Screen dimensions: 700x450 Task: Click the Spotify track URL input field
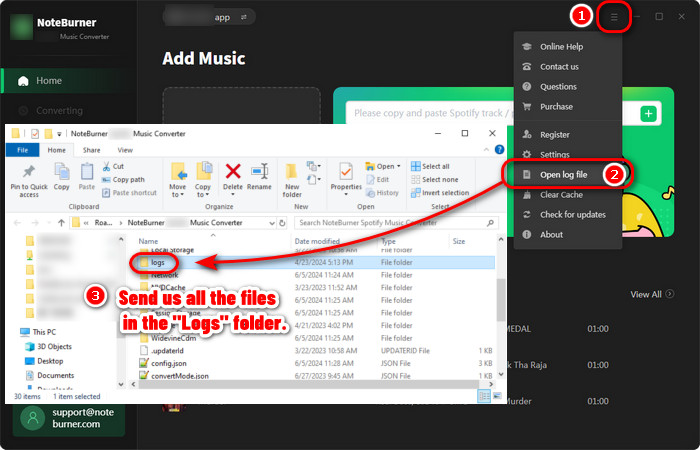433,113
